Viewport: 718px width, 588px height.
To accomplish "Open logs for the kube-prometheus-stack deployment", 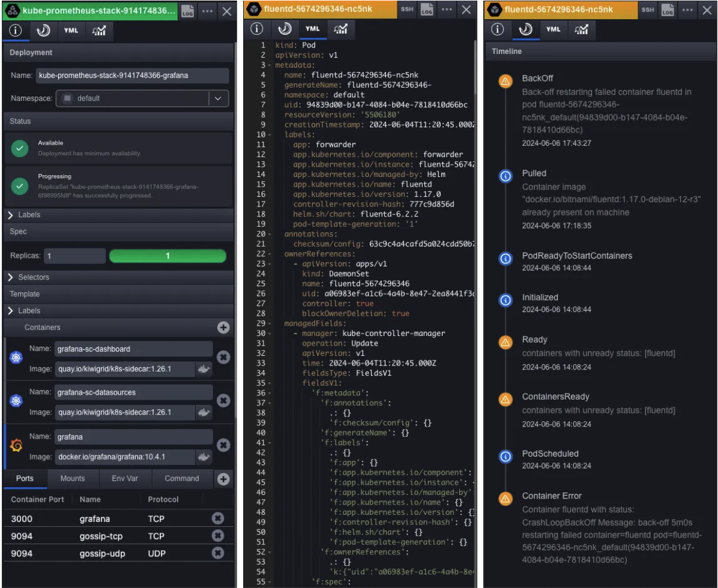I will point(187,11).
